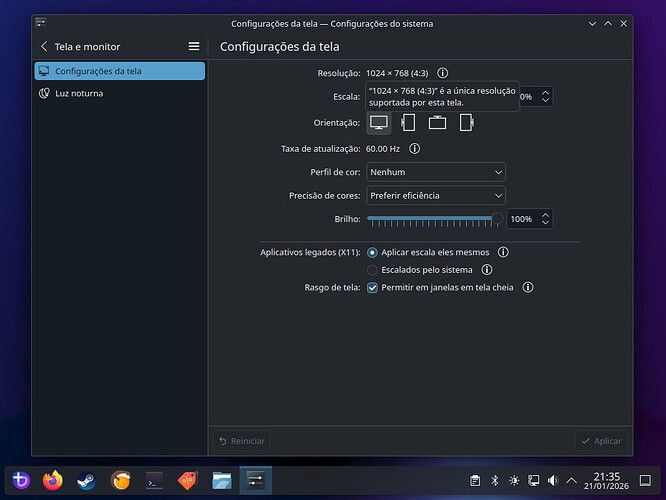Show hidden system tray icons arrow
The height and width of the screenshot is (500, 666).
click(x=571, y=481)
